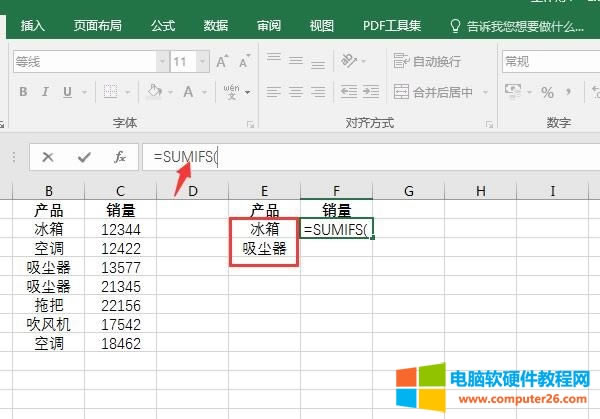Screen dimensions: 600x419
Task: Confirm formula with the checkmark icon
Action: click(x=84, y=157)
